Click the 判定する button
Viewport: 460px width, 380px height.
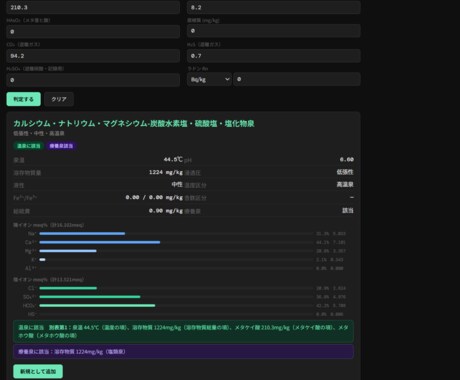tap(24, 99)
